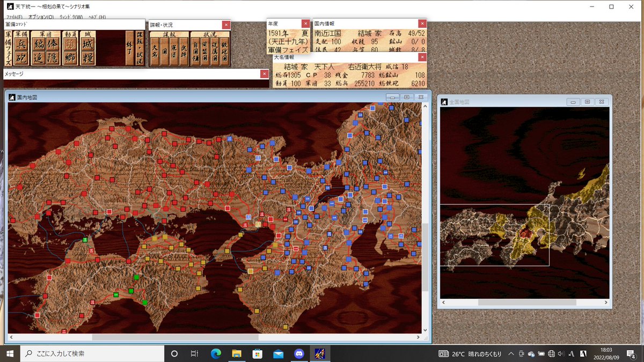
Task: Close the 大名情報 panel
Action: (422, 57)
